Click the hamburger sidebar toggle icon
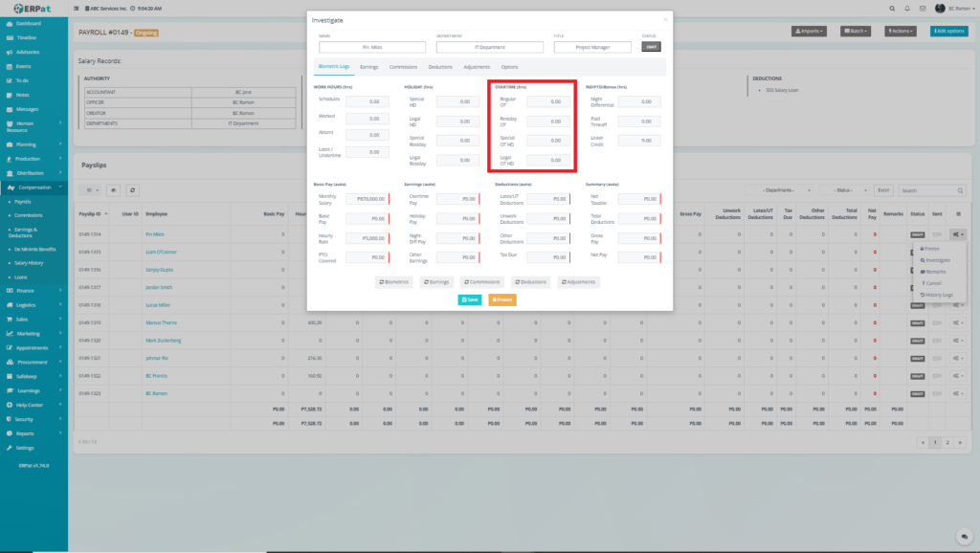980x553 pixels. [x=77, y=8]
